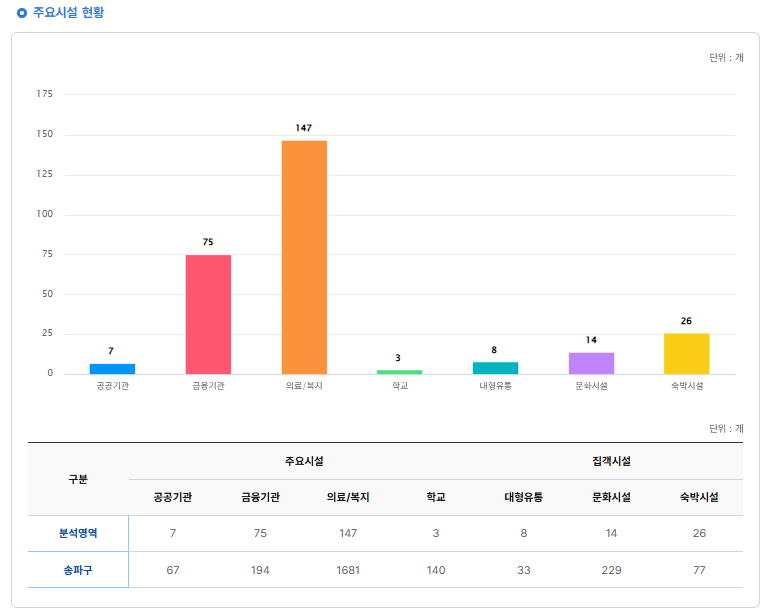Viewport: 770px width, 615px height.
Task: Click the 송파구 학교 cell 140
Action: tap(436, 570)
